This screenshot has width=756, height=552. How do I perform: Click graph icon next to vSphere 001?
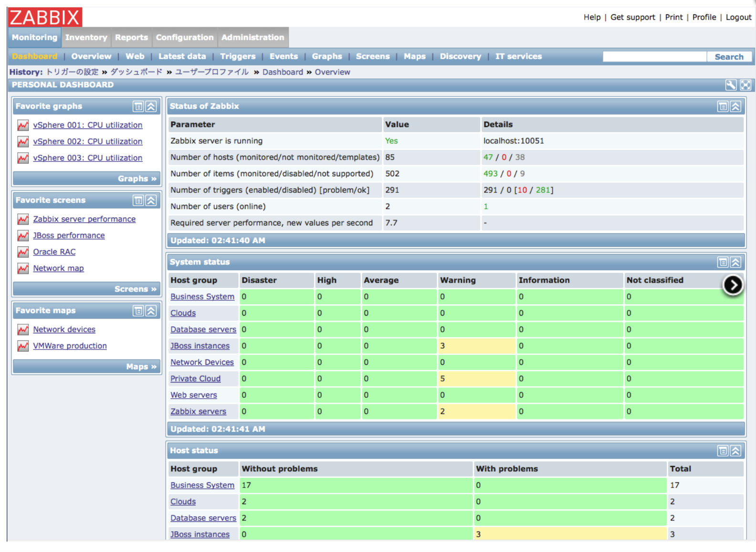(23, 125)
